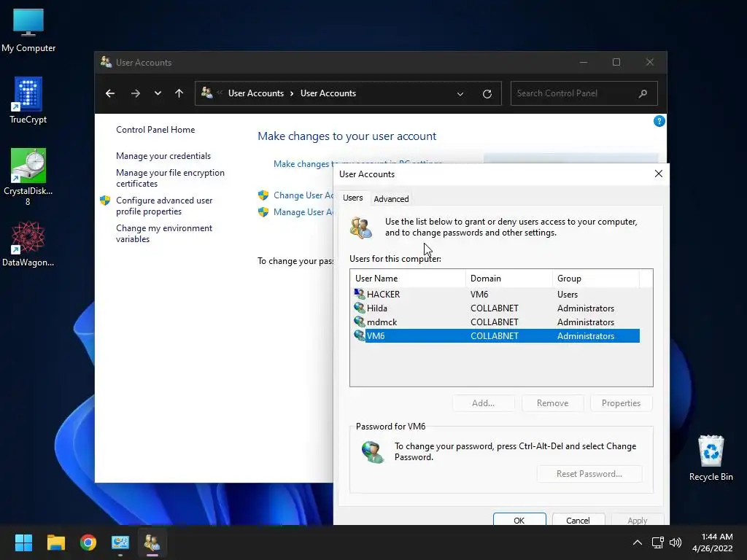Open Manage your credentials link

click(x=163, y=156)
